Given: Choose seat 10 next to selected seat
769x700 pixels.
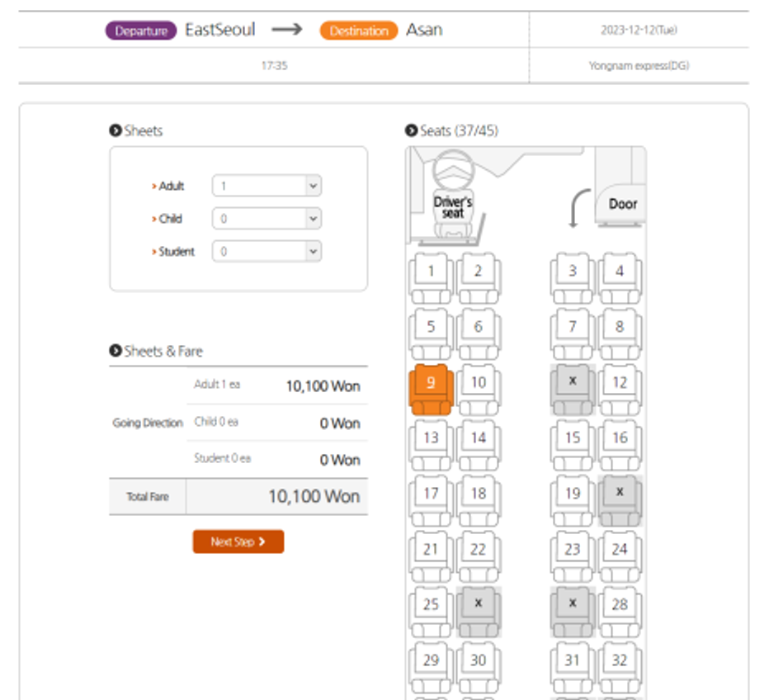Looking at the screenshot, I should click(x=479, y=390).
